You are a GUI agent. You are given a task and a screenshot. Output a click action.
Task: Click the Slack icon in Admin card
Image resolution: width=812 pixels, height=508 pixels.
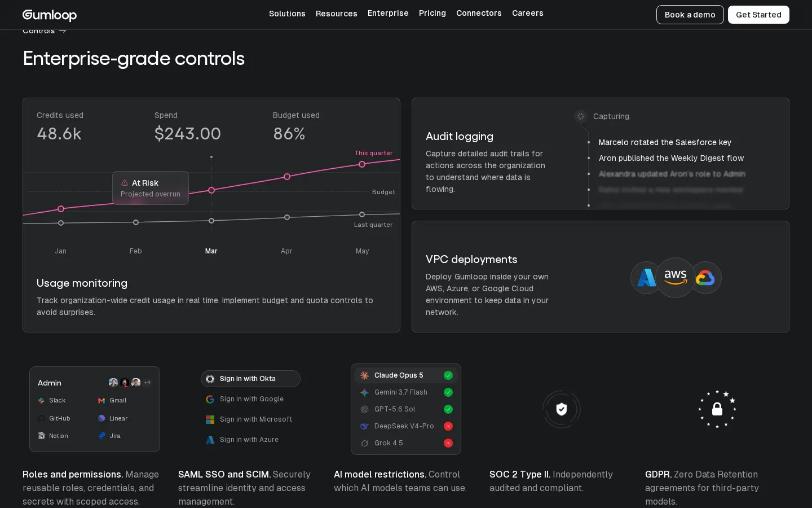click(x=41, y=401)
